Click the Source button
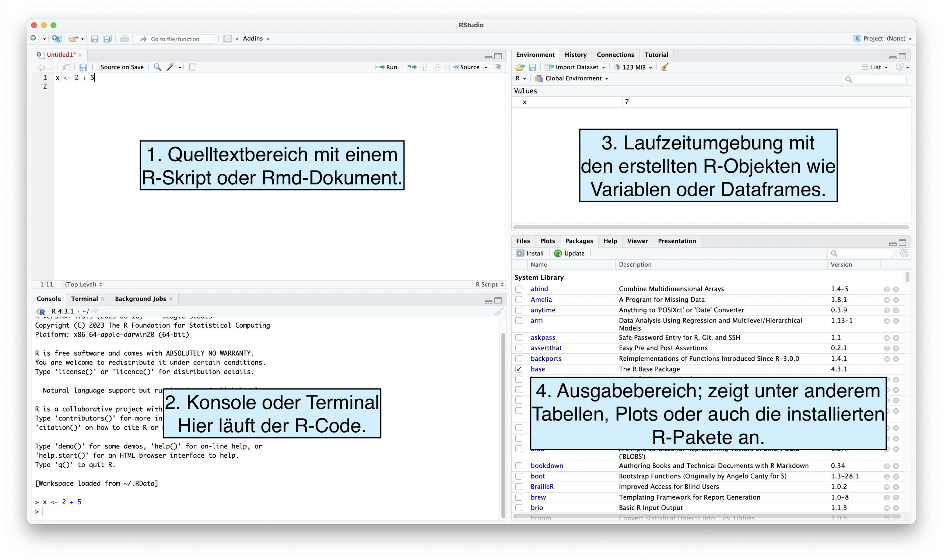 click(x=466, y=67)
